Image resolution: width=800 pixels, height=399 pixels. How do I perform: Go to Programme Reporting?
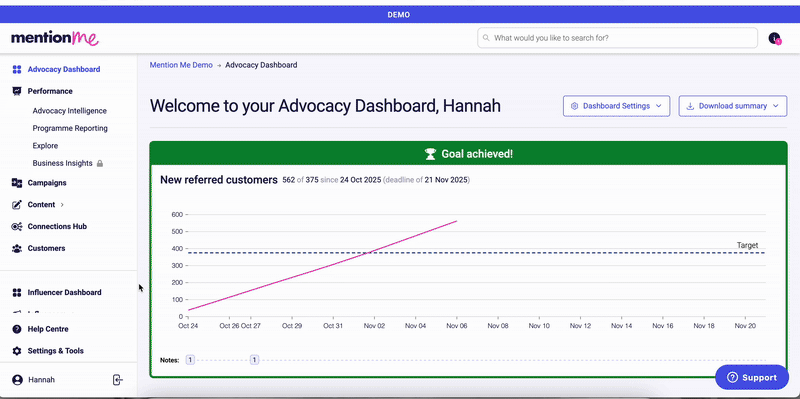(x=70, y=128)
